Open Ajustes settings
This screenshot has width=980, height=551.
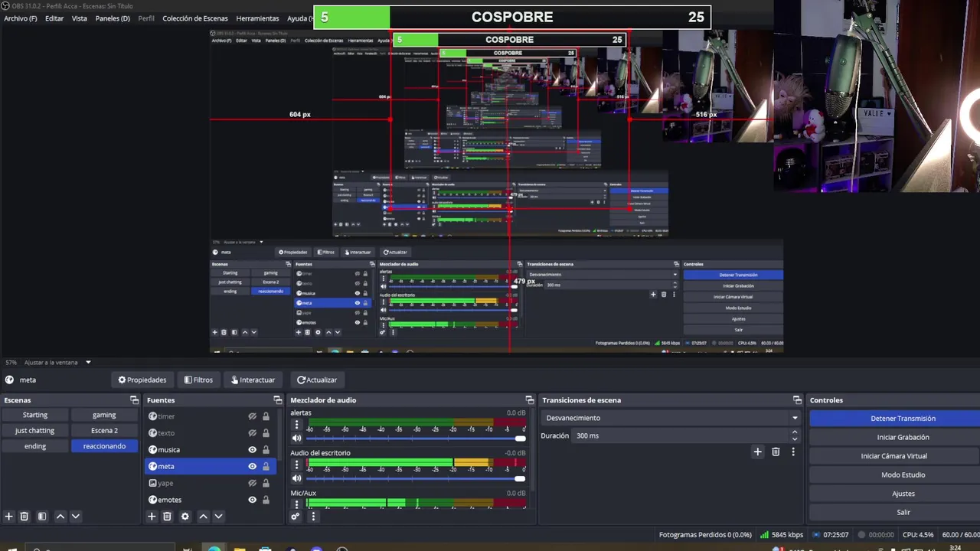[894, 494]
